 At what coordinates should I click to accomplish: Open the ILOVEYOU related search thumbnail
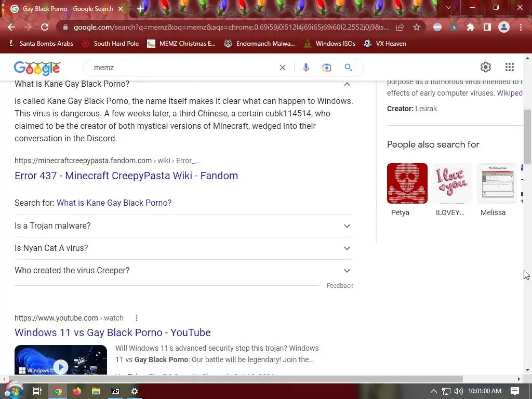pyautogui.click(x=452, y=183)
